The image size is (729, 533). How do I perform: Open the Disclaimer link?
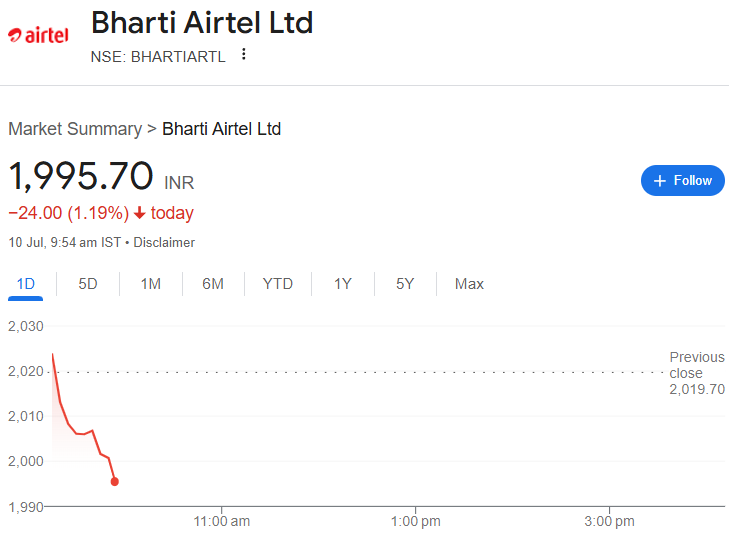click(x=164, y=242)
